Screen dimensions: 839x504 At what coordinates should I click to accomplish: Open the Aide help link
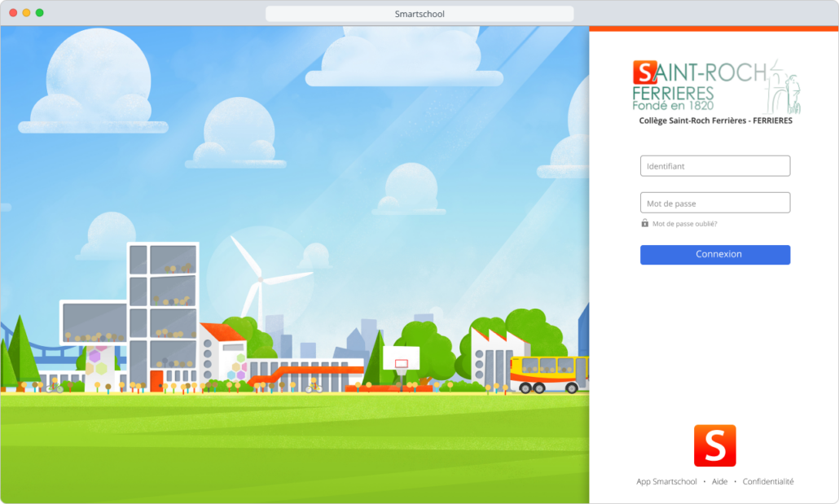(719, 482)
